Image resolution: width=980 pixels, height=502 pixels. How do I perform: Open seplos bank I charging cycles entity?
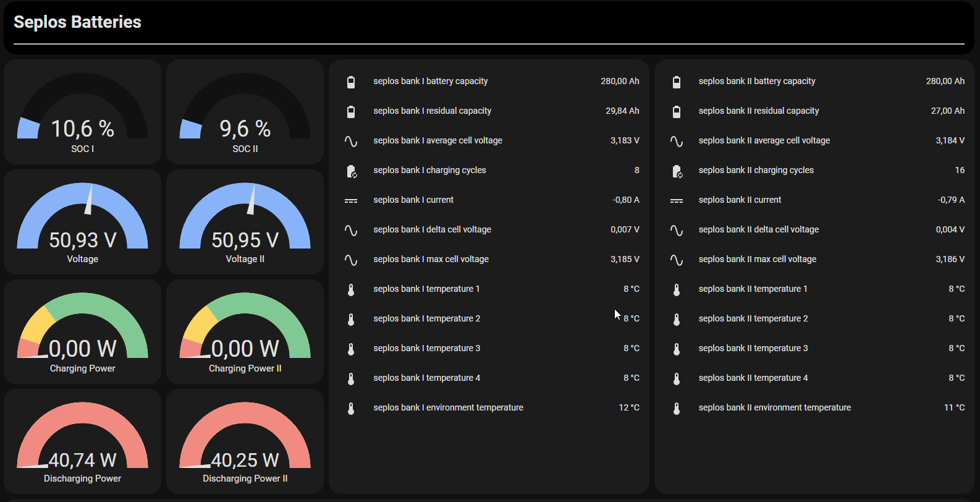coord(489,170)
